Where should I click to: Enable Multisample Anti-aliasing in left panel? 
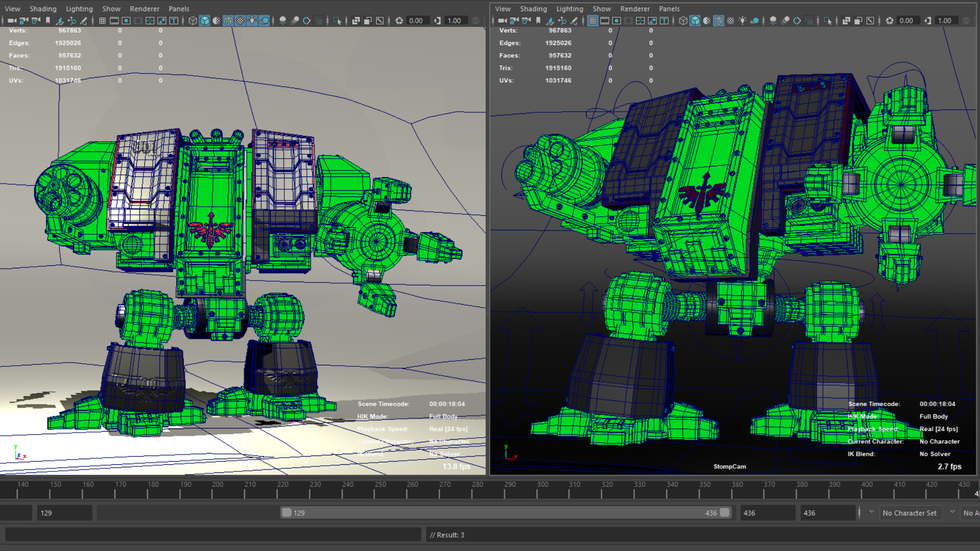(x=307, y=20)
